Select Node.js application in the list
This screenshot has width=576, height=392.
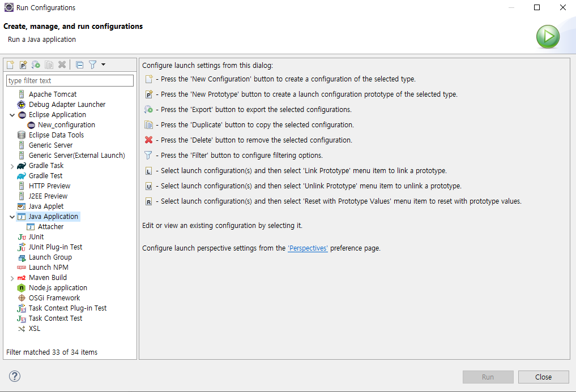pos(58,288)
